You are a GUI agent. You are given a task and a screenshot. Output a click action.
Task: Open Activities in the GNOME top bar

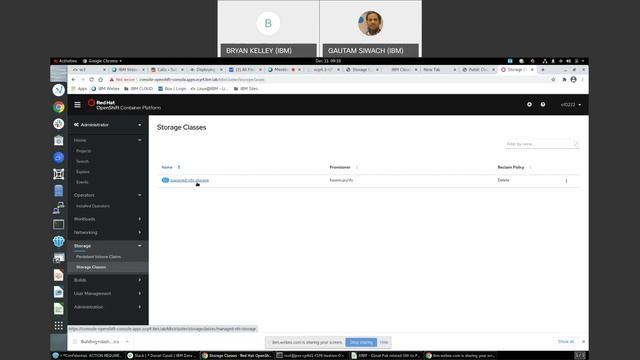click(x=65, y=61)
